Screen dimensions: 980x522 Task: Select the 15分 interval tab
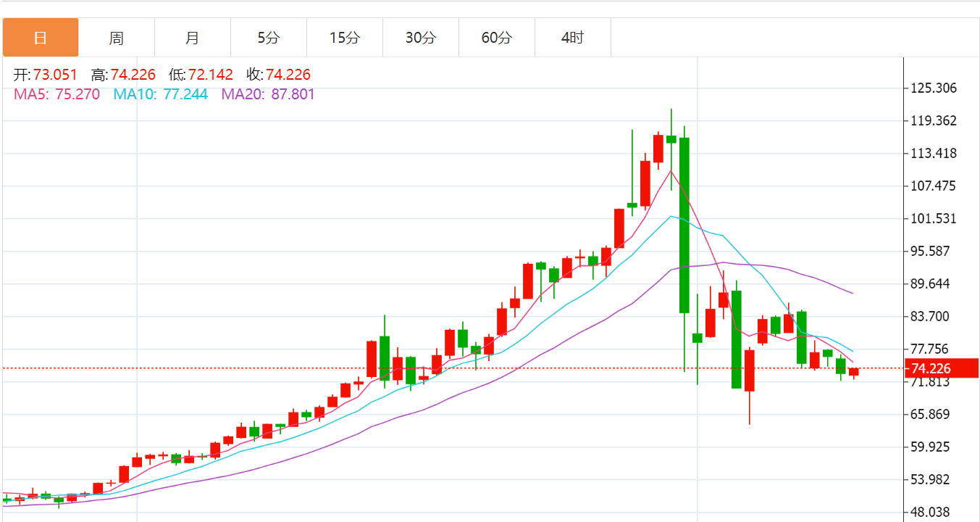click(x=344, y=38)
